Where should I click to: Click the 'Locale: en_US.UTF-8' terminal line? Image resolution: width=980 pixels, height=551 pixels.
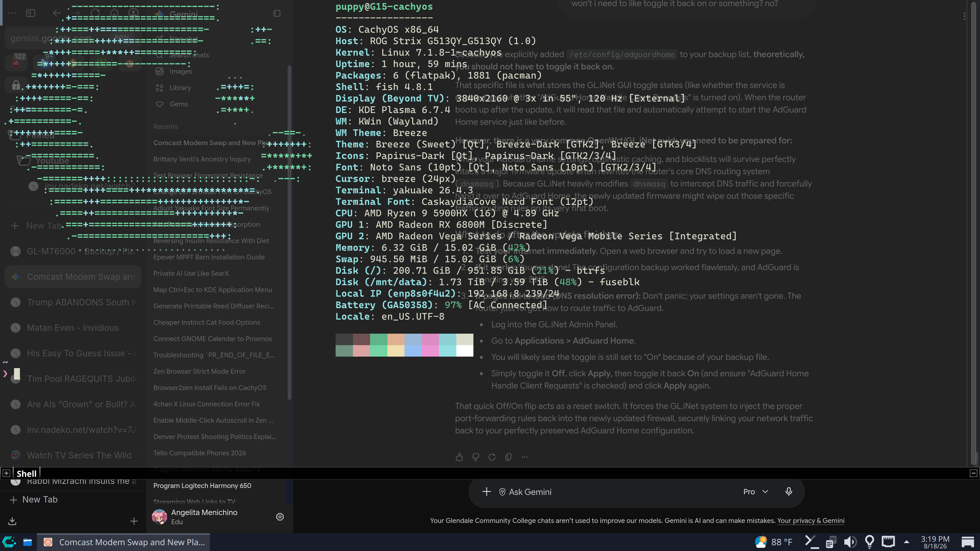[x=390, y=316]
